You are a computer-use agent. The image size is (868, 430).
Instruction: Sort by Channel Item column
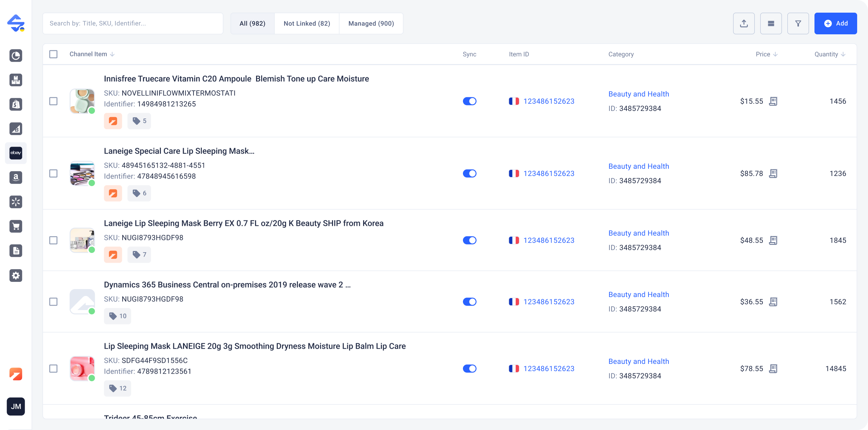[x=113, y=54]
